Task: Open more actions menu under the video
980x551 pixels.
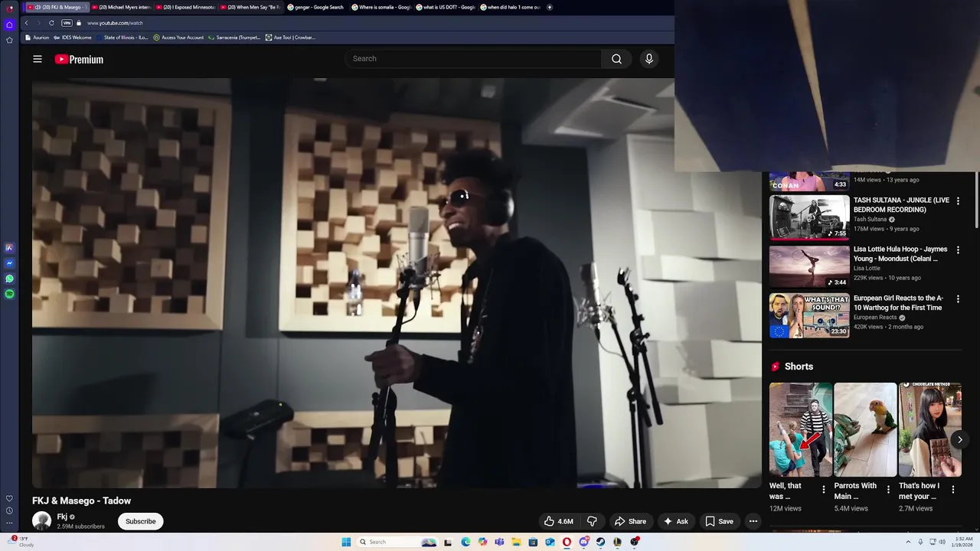Action: click(753, 521)
